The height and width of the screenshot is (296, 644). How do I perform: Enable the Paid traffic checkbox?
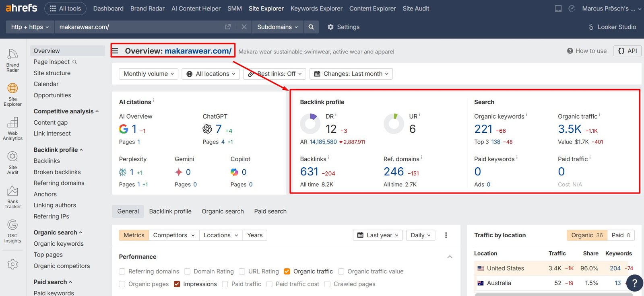[x=225, y=284]
